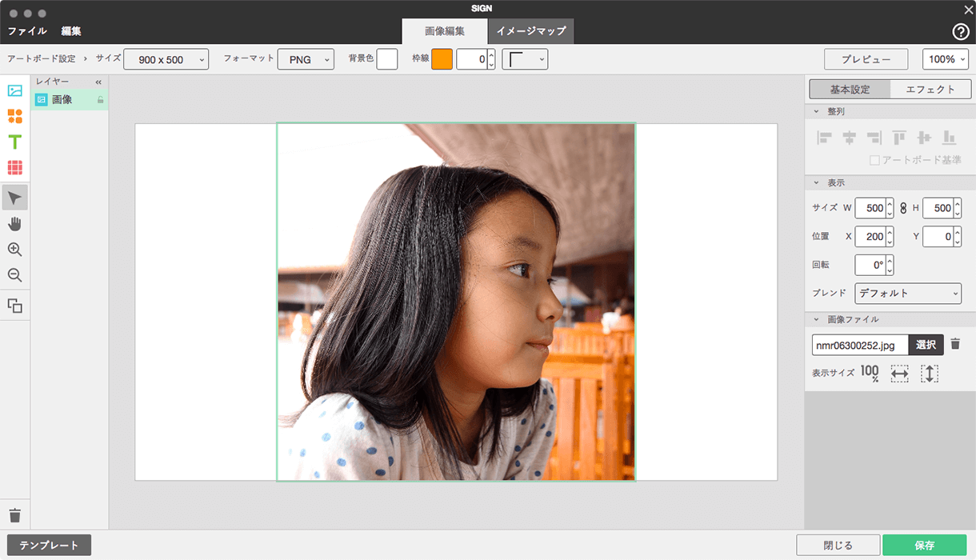Select the Hand pan tool
Screen dimensions: 976x560
coord(14,223)
